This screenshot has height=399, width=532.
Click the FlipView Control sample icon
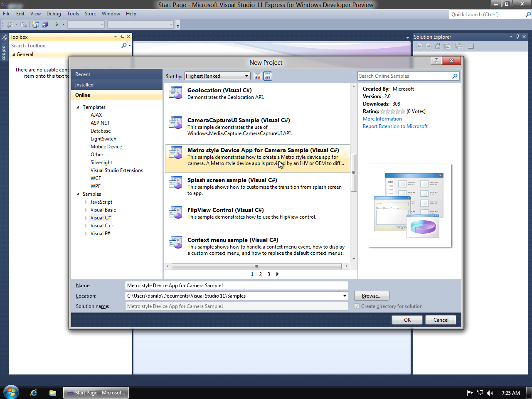pyautogui.click(x=175, y=212)
